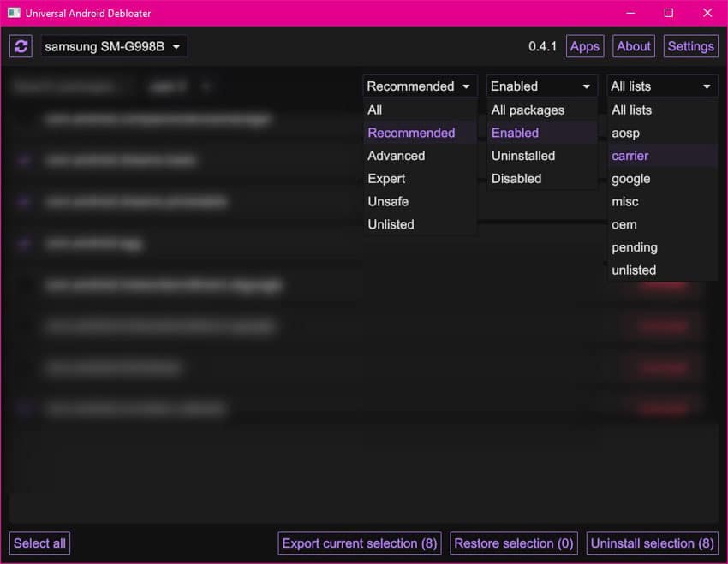The width and height of the screenshot is (728, 564).
Task: Select Uninstalled in package state list
Action: [522, 156]
